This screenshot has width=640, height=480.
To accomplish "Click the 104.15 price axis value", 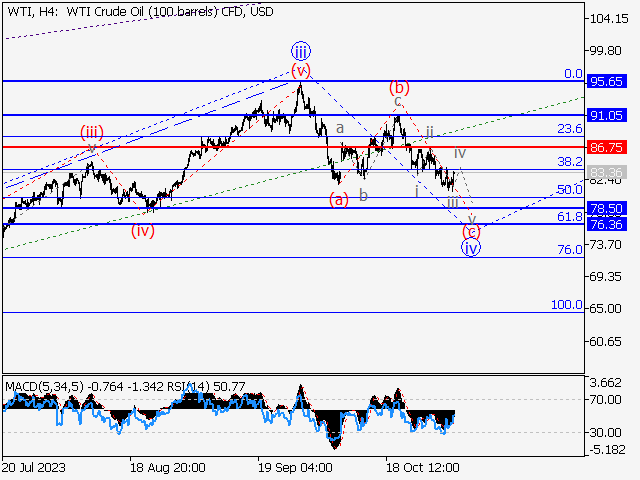I will click(609, 18).
